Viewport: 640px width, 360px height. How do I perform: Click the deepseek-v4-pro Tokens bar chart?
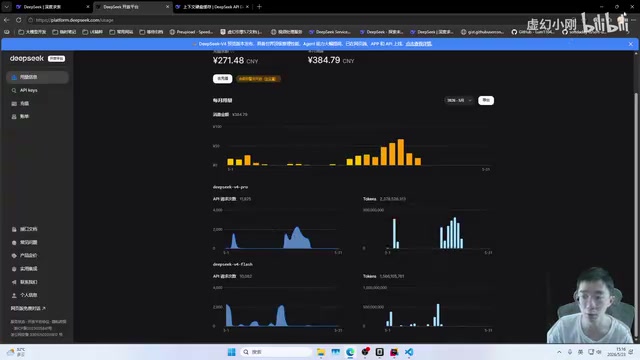(427, 229)
